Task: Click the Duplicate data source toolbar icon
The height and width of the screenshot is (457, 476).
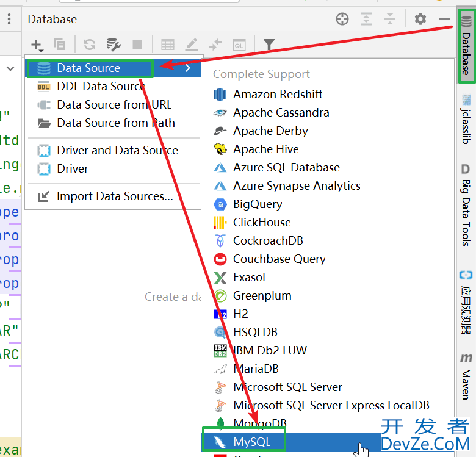Action: point(60,45)
